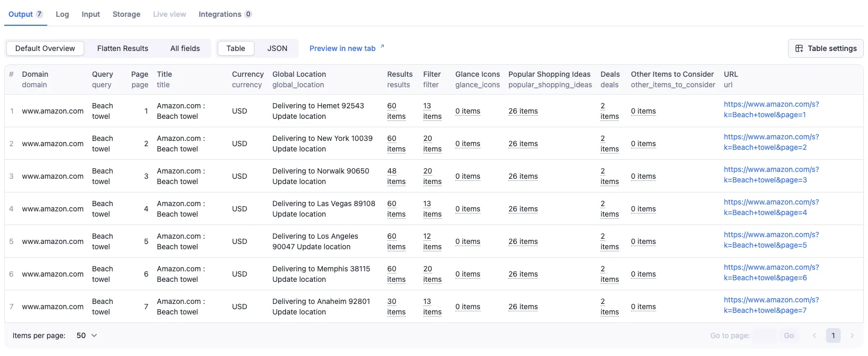Go to the previous page arrow

pos(814,335)
